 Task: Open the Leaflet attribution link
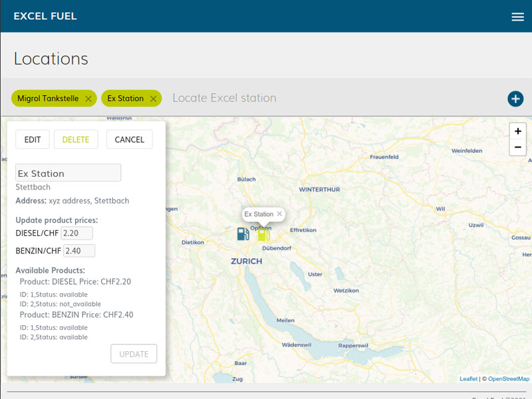tap(468, 378)
